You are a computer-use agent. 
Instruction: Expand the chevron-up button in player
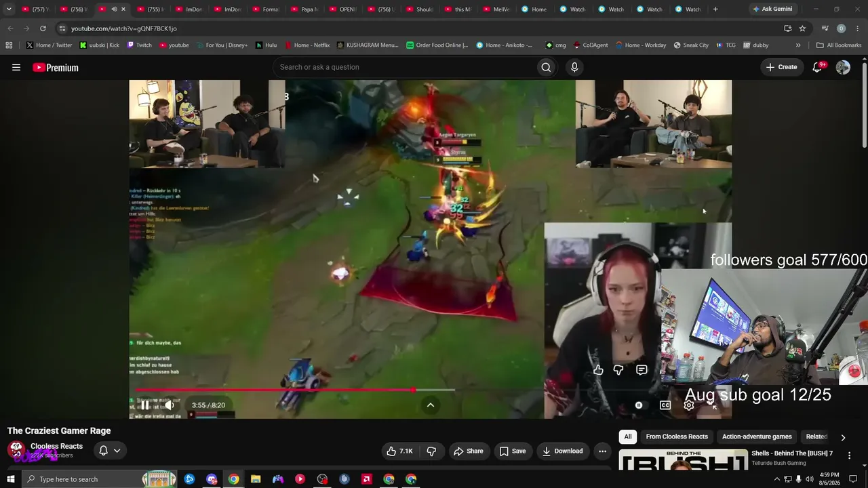(430, 405)
